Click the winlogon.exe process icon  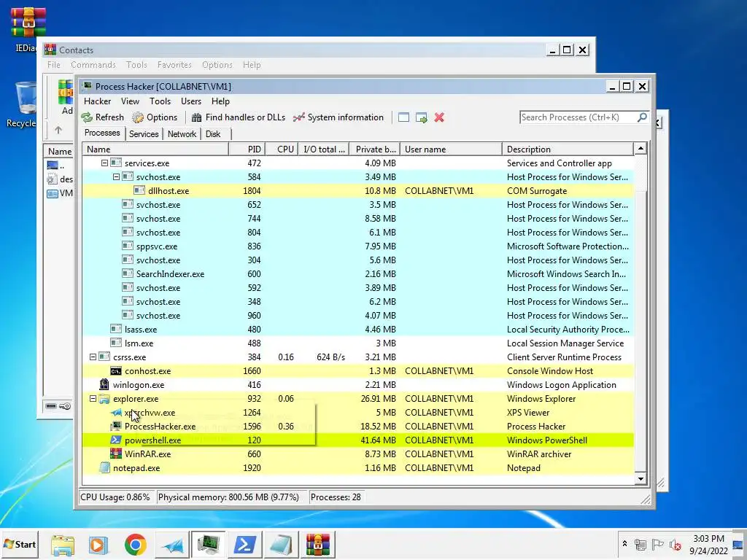(104, 384)
